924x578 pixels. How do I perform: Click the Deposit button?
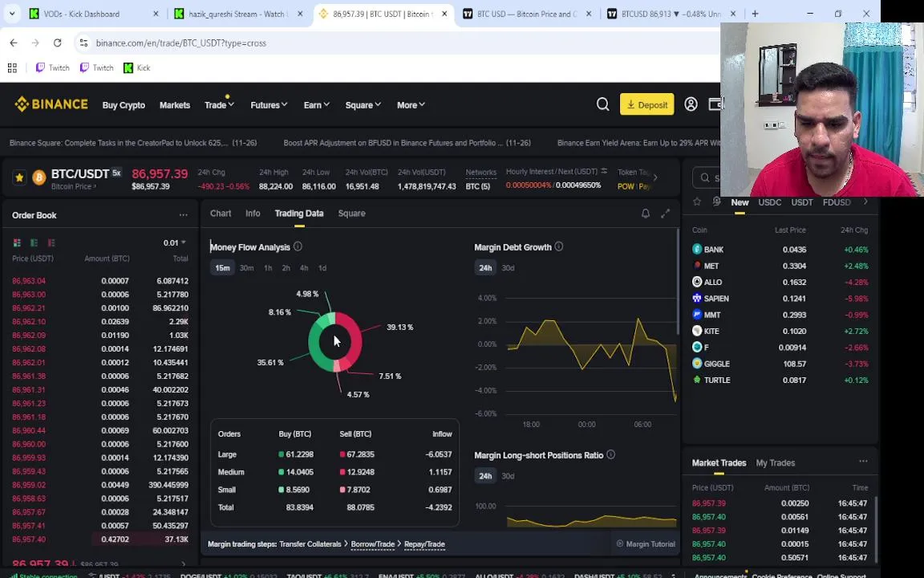click(x=646, y=104)
